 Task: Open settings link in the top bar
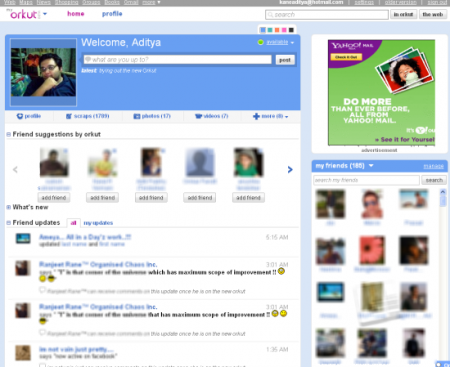364,2
